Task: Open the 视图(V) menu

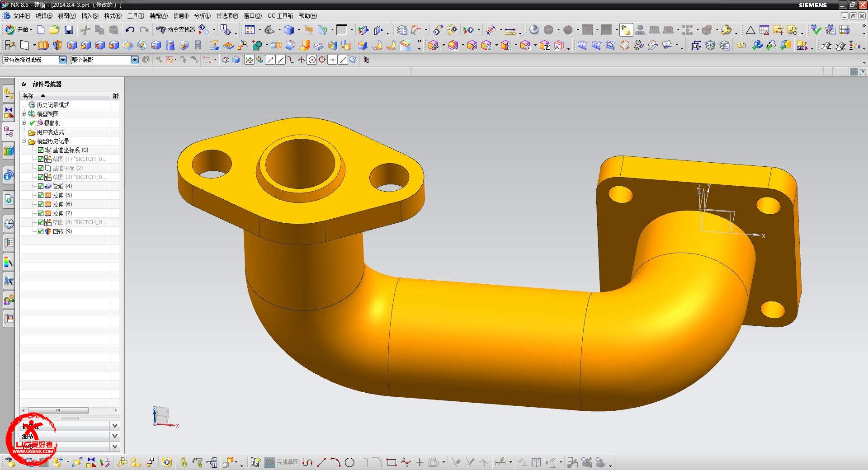Action: point(67,16)
